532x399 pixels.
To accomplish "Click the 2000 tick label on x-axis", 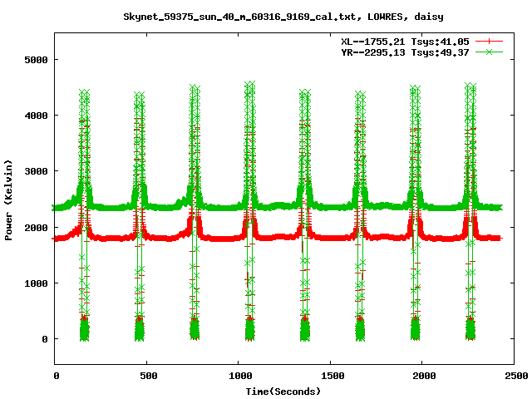I will (x=422, y=376).
